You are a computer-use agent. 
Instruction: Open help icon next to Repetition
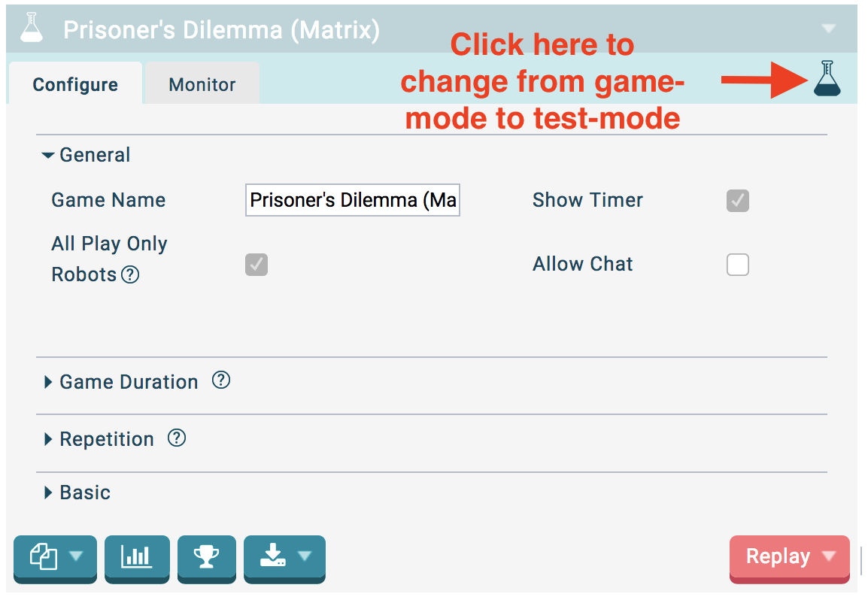point(177,438)
